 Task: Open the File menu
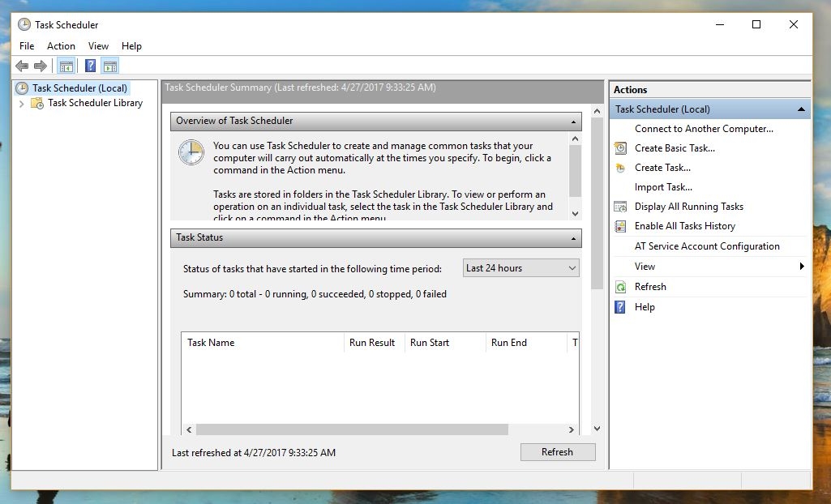click(27, 46)
